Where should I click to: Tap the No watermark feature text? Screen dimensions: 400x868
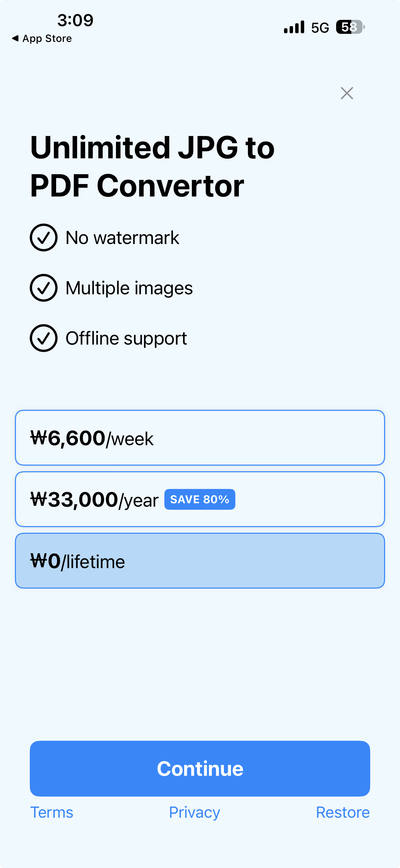click(122, 237)
